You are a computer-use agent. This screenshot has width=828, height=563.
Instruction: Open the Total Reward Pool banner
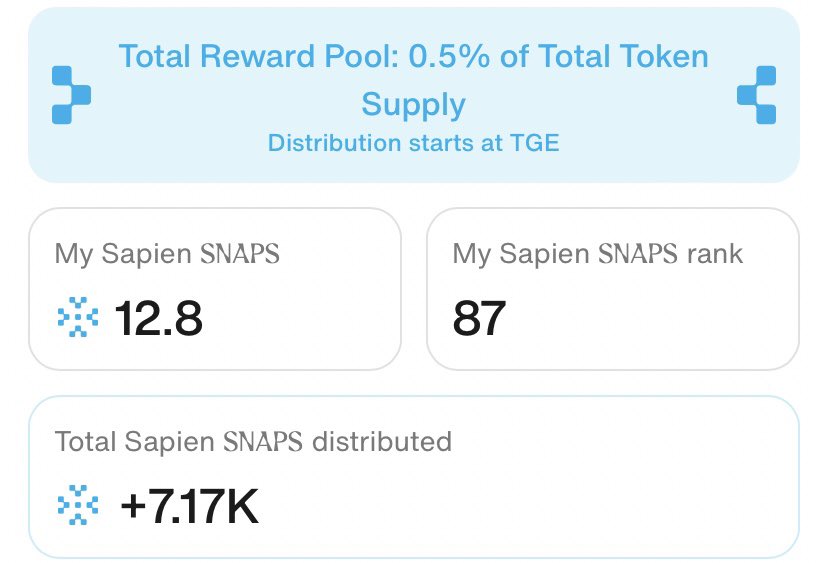coord(413,95)
